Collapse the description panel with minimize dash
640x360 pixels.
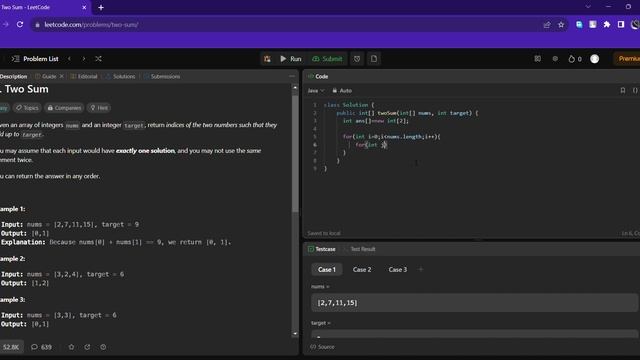point(291,76)
